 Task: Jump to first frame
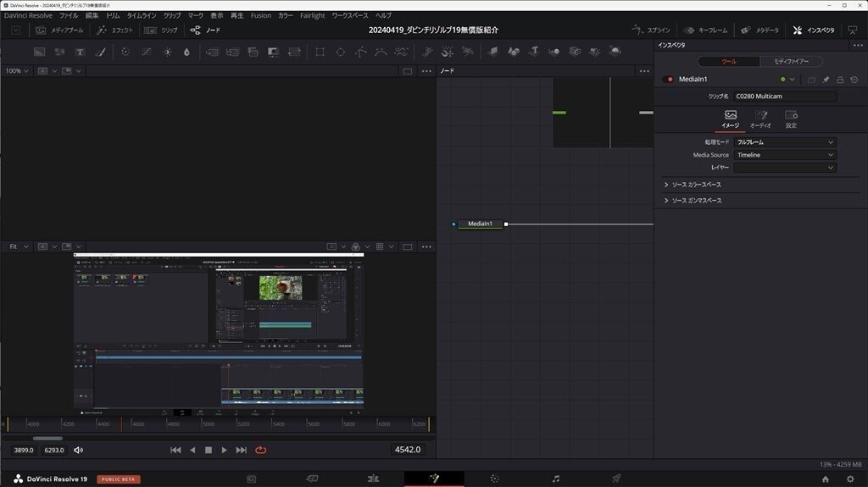coord(175,451)
